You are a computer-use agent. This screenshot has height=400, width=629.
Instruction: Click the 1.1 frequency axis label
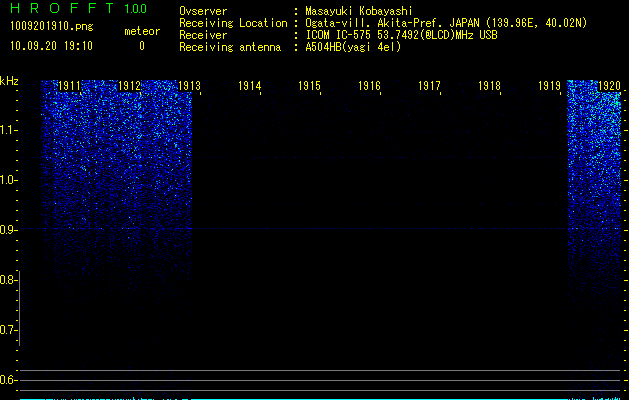(7, 130)
